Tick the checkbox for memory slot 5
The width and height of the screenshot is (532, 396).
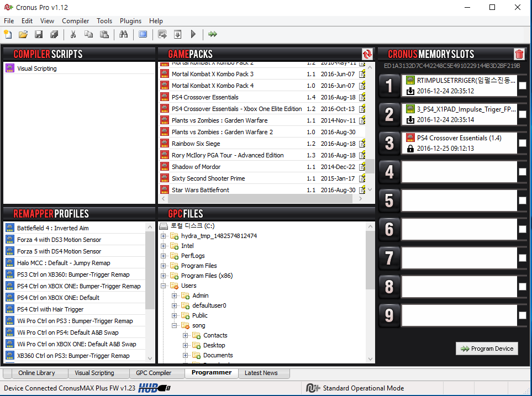[523, 200]
